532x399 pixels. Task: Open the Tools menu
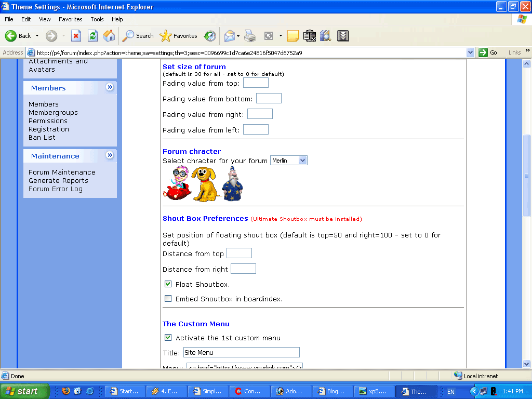coord(97,19)
